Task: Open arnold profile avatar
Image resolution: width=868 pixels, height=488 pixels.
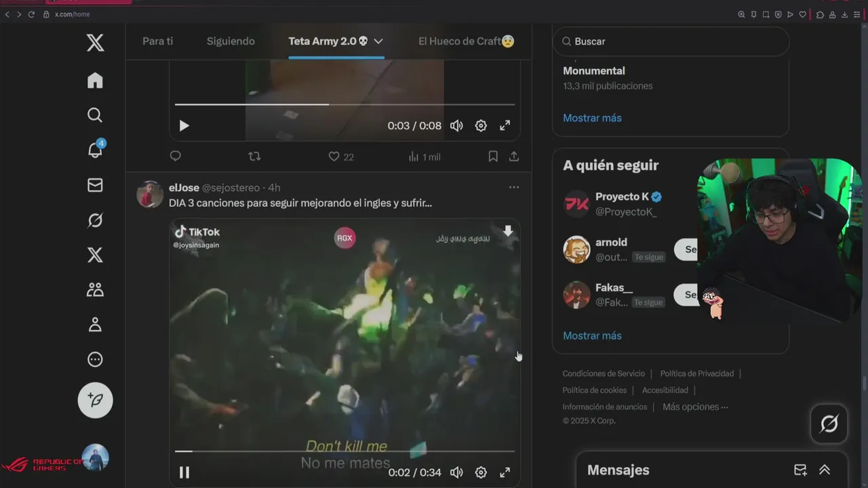Action: (576, 249)
